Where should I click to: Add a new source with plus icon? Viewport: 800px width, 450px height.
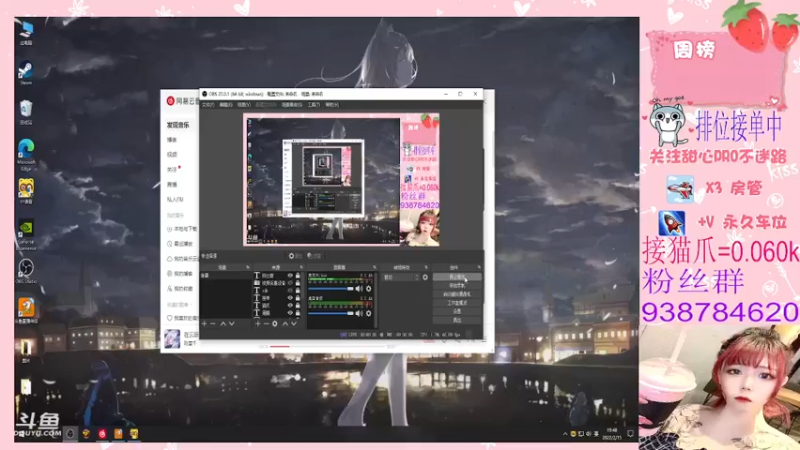(x=258, y=323)
